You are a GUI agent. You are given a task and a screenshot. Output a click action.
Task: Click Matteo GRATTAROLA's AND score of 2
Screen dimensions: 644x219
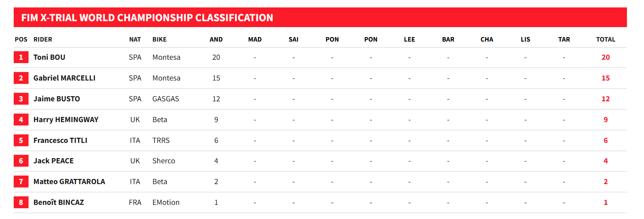point(216,182)
